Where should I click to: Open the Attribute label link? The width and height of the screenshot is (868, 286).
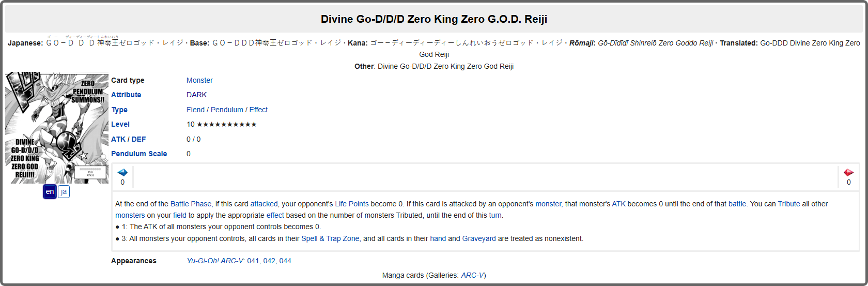126,95
